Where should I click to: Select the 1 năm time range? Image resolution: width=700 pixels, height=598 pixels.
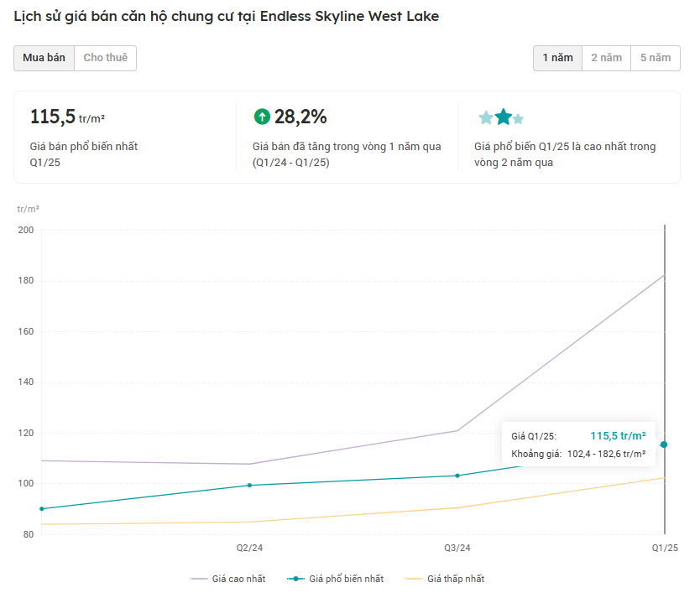557,58
